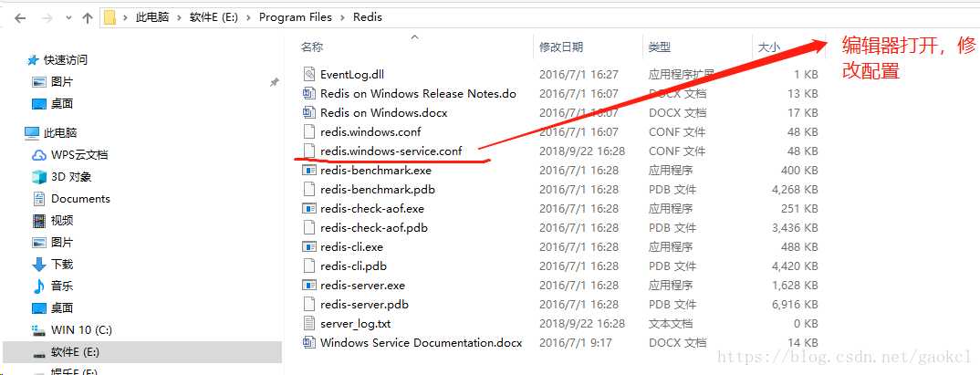Sort by the 修改日期 column header
Image resolution: width=980 pixels, height=375 pixels.
(x=561, y=47)
